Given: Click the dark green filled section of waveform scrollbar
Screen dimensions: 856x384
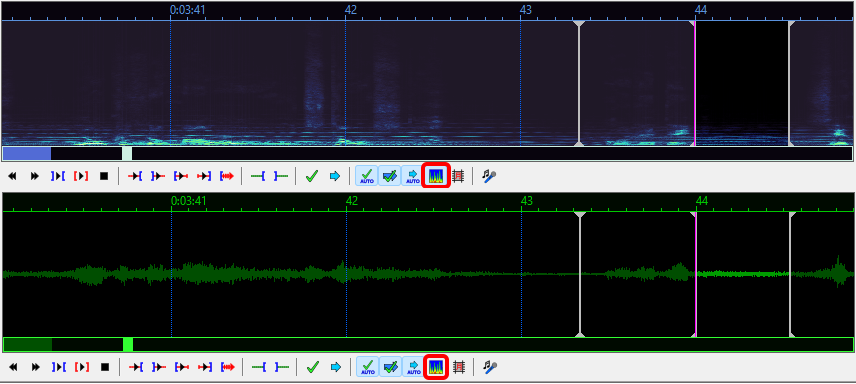Looking at the screenshot, I should click(x=28, y=345).
